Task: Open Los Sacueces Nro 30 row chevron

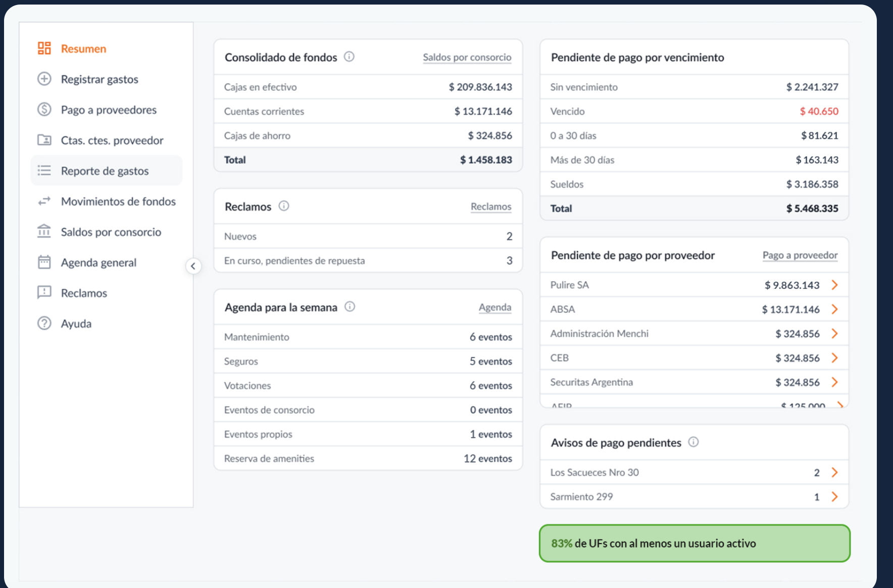Action: (x=834, y=472)
